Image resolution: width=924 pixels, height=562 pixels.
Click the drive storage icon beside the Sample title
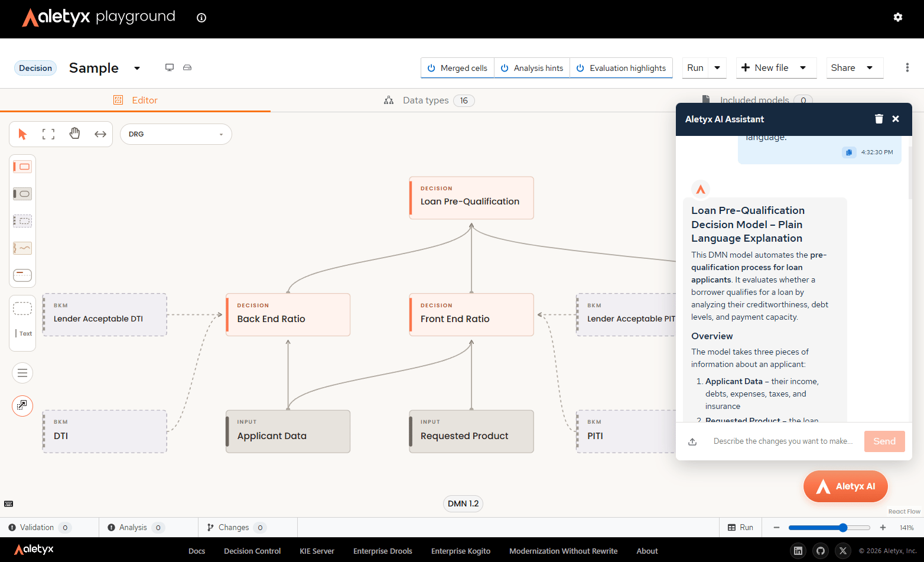(x=187, y=67)
